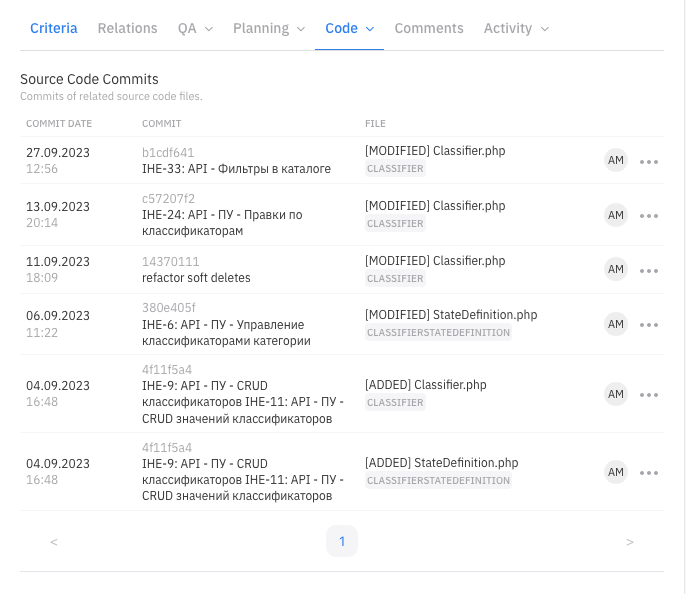This screenshot has width=686, height=594.
Task: Open more options for [ADDED] StateDefinition.php row
Action: (x=648, y=473)
